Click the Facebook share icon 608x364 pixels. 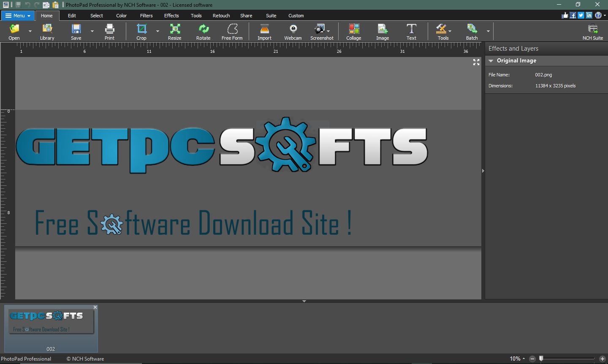click(573, 15)
